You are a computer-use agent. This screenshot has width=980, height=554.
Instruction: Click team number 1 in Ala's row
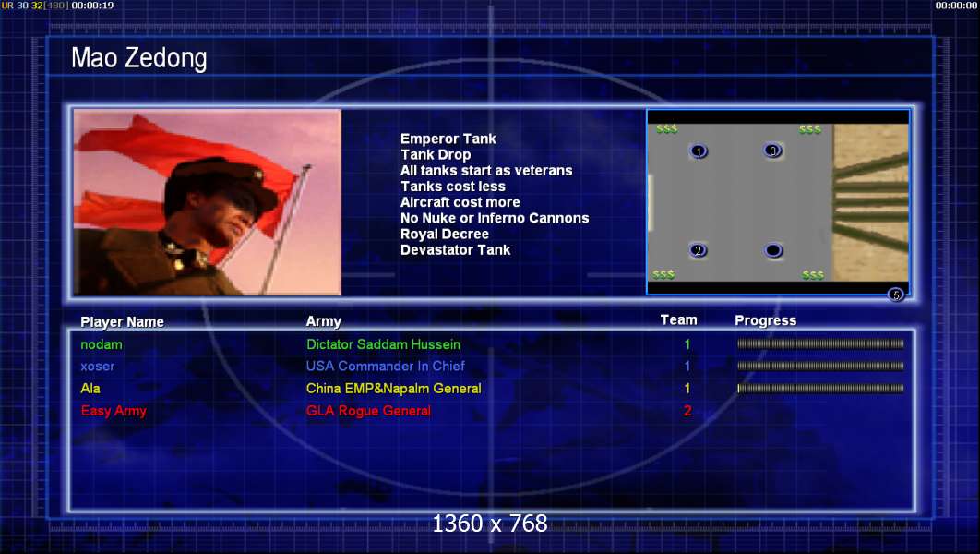(687, 389)
